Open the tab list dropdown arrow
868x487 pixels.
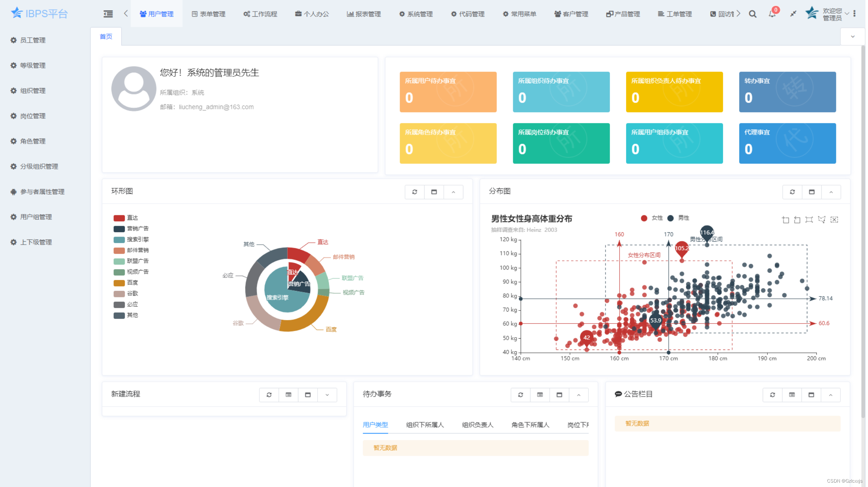(x=852, y=37)
